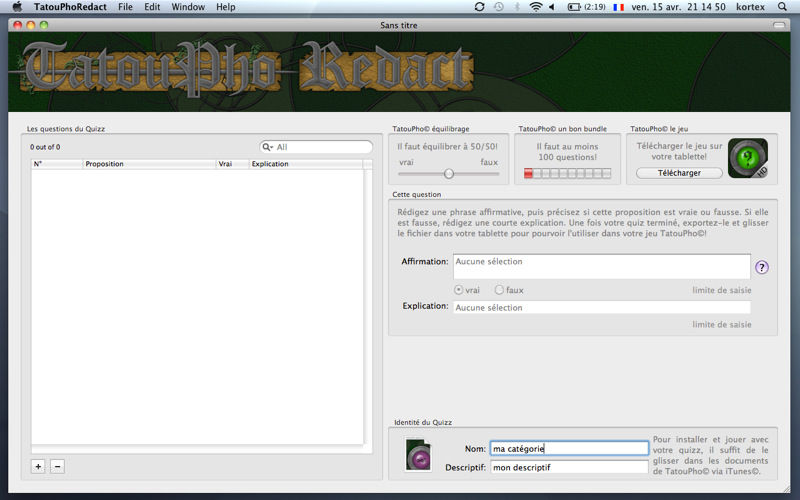Click the TatouPho Redact banner logo

[x=247, y=70]
